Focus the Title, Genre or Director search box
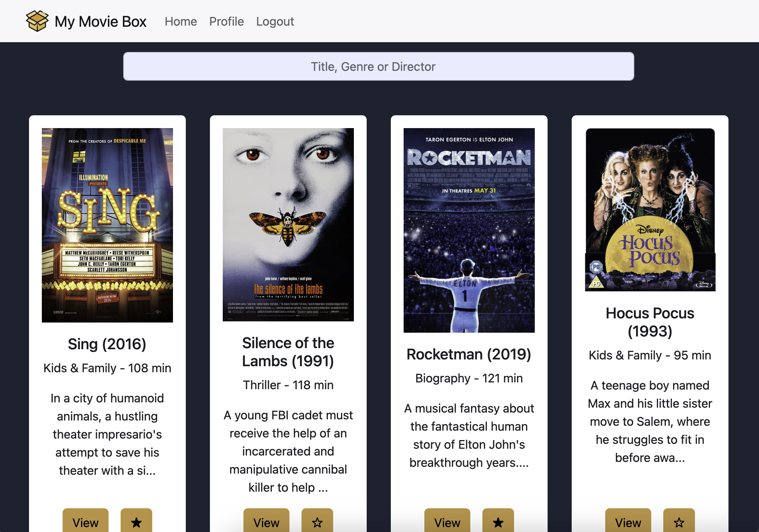759x532 pixels. point(378,66)
